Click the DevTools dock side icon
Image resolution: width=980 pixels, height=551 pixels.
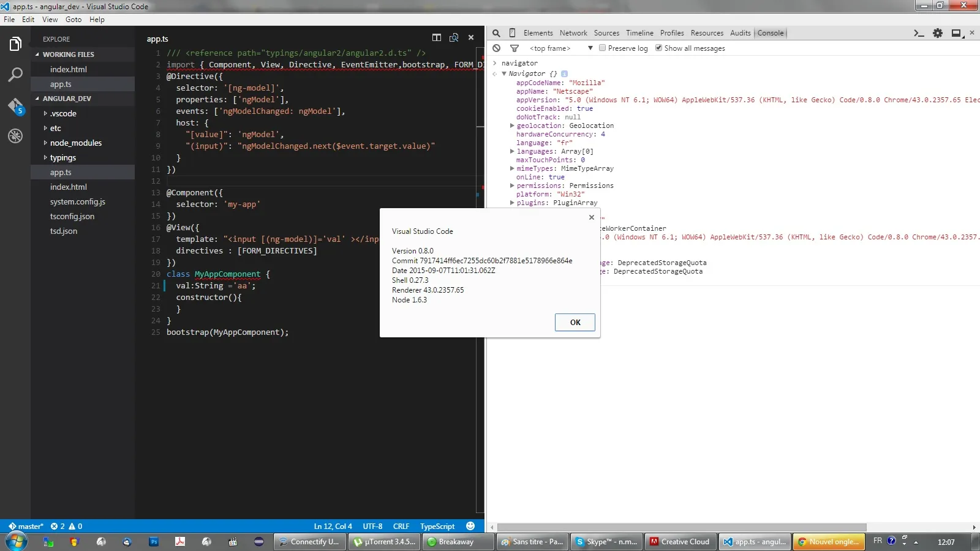957,33
